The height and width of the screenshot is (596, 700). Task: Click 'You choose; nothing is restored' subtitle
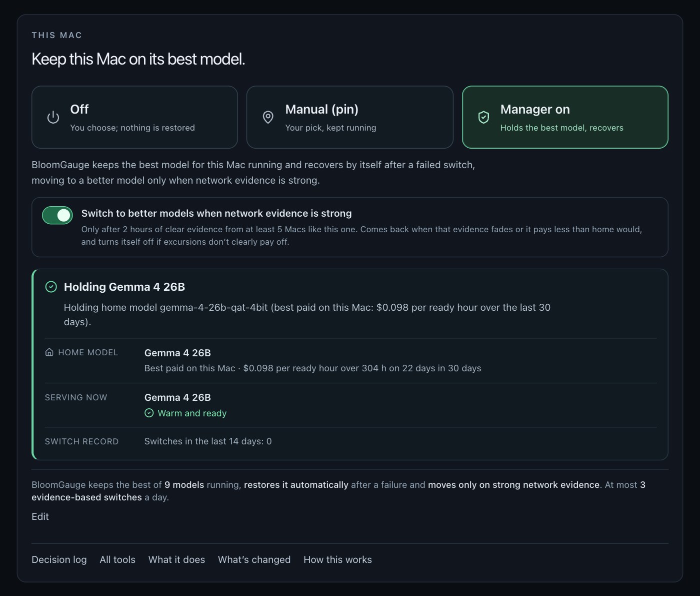coord(132,128)
